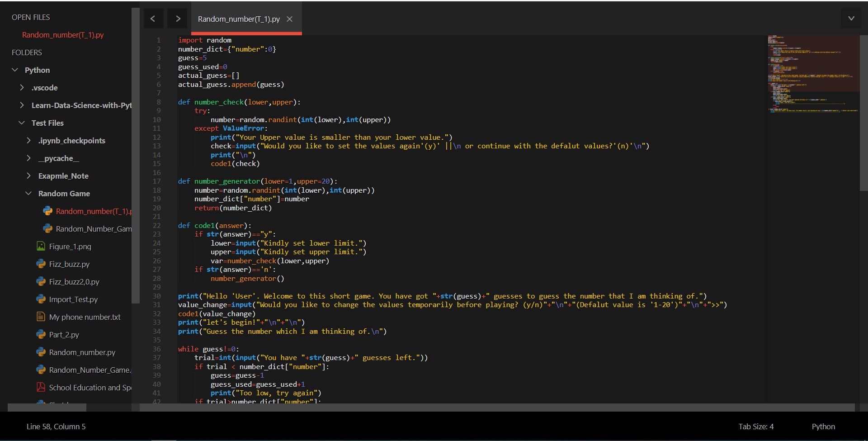Click the image icon of Figure_1.png
This screenshot has height=441, width=868.
(41, 246)
